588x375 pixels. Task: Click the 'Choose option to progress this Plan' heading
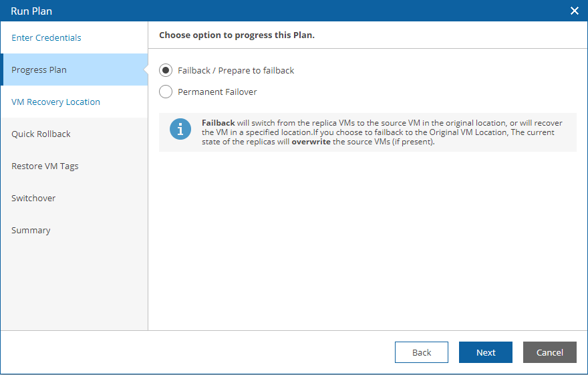coord(237,35)
